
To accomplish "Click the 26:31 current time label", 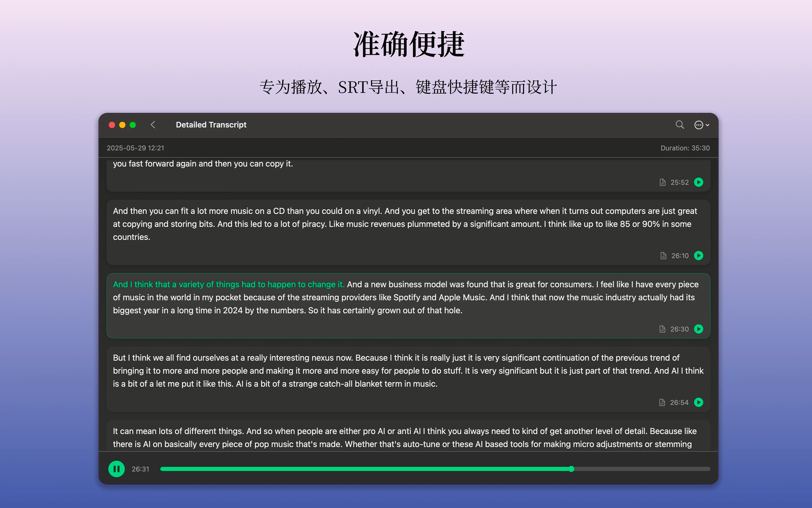I will click(x=140, y=469).
